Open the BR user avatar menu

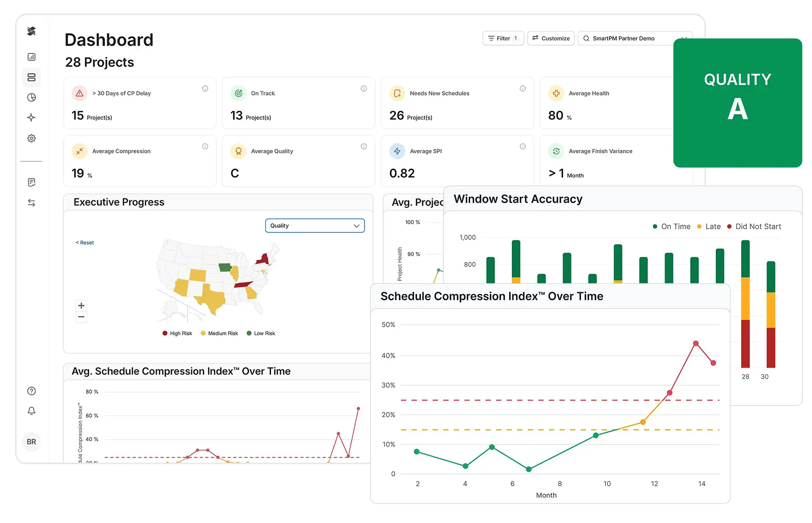31,442
